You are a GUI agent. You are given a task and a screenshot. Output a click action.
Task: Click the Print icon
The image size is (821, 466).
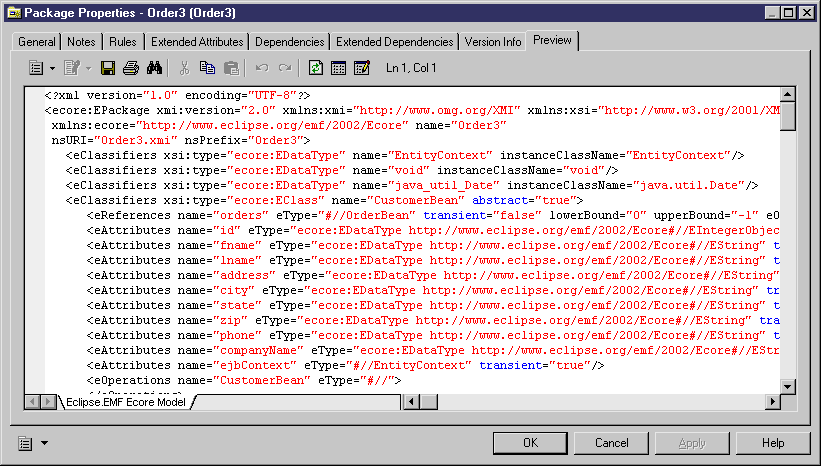131,68
